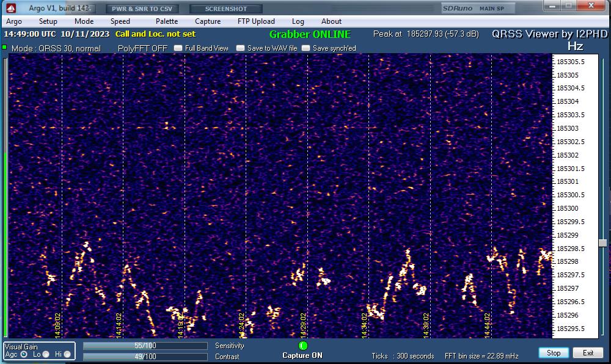
Task: Click the 10/11/2023 date text
Action: (x=85, y=34)
